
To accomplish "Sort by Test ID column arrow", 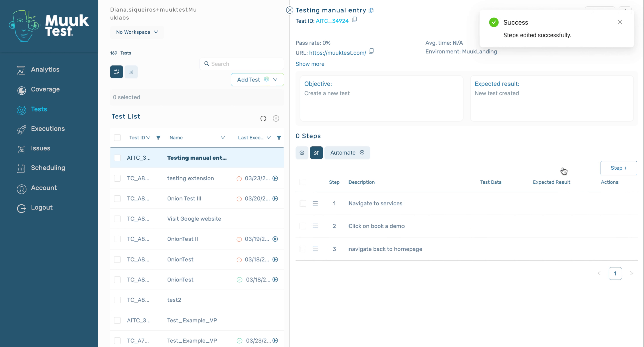I will pyautogui.click(x=148, y=138).
